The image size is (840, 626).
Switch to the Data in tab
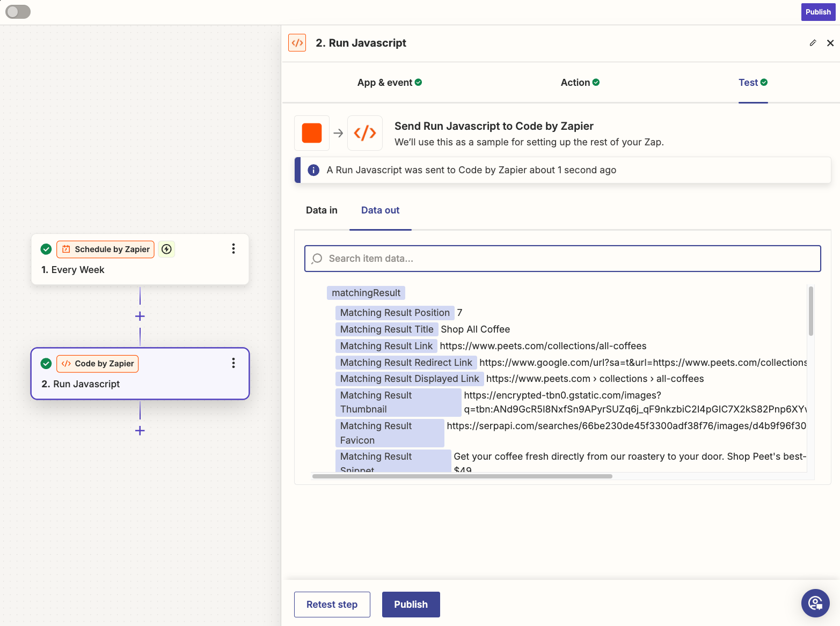322,210
